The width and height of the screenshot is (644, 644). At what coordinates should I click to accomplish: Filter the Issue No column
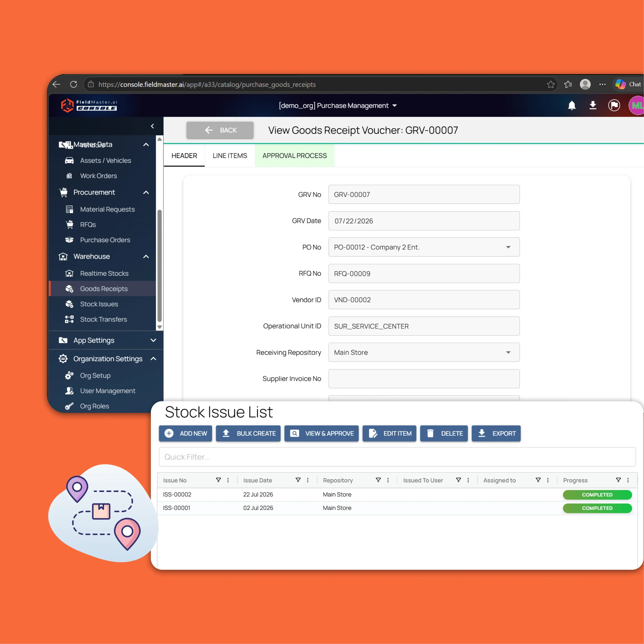(x=218, y=480)
